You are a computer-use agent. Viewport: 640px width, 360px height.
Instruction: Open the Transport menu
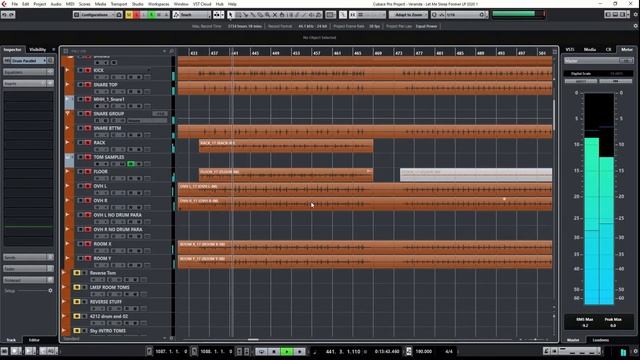119,4
